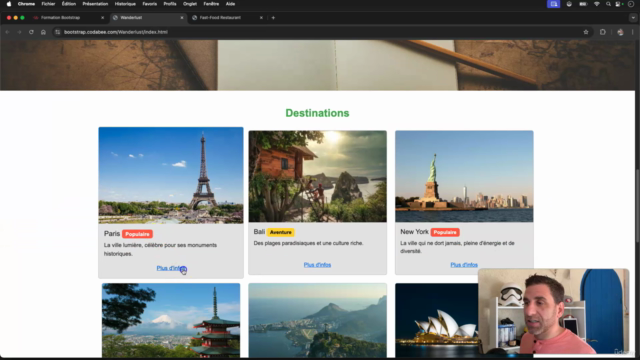Image resolution: width=640 pixels, height=360 pixels.
Task: Follow the Bali Plus d'infos link
Action: (x=317, y=265)
